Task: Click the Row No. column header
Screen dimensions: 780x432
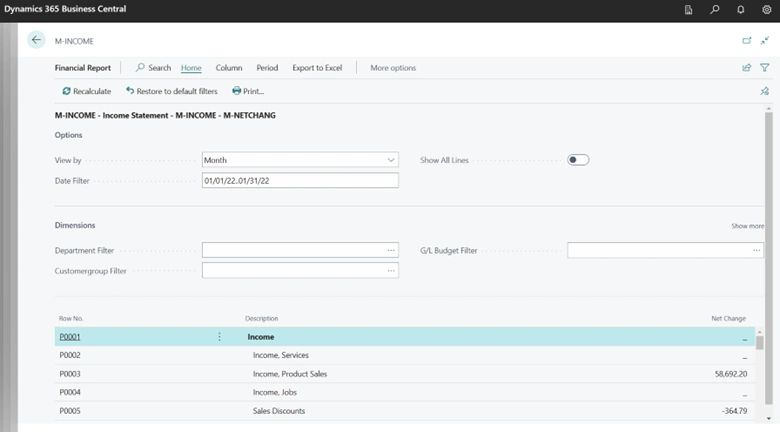Action: [71, 319]
